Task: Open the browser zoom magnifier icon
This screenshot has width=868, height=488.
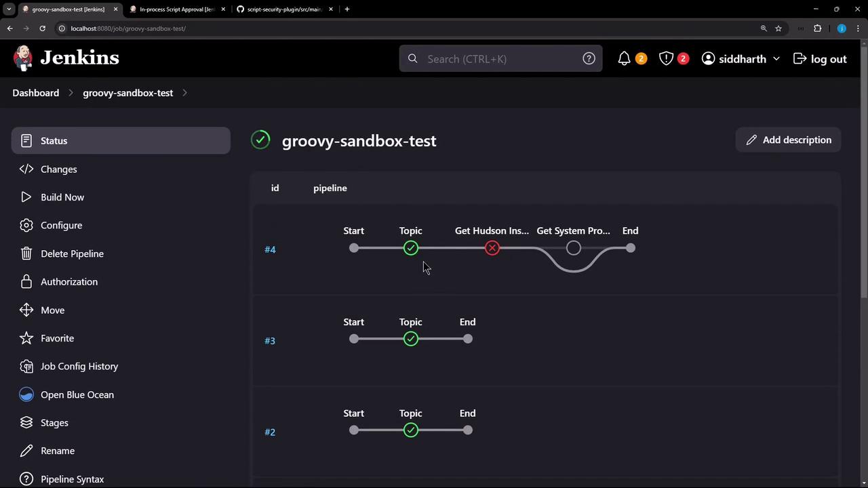Action: pyautogui.click(x=764, y=28)
